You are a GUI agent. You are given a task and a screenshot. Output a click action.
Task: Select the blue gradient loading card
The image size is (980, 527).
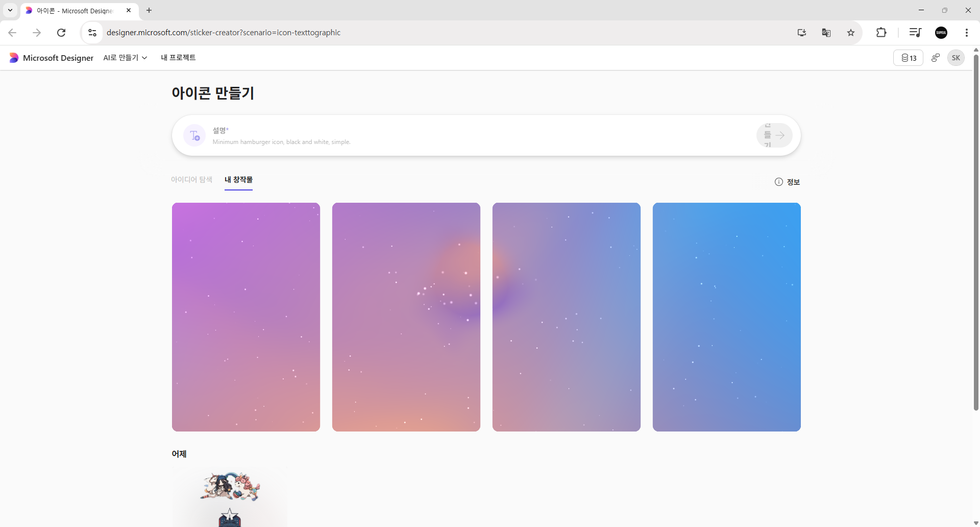click(726, 317)
